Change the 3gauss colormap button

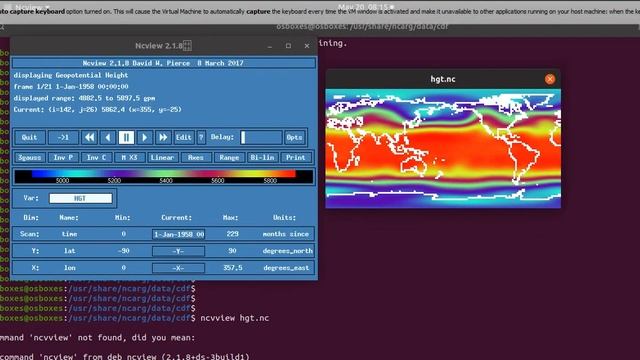pos(29,158)
